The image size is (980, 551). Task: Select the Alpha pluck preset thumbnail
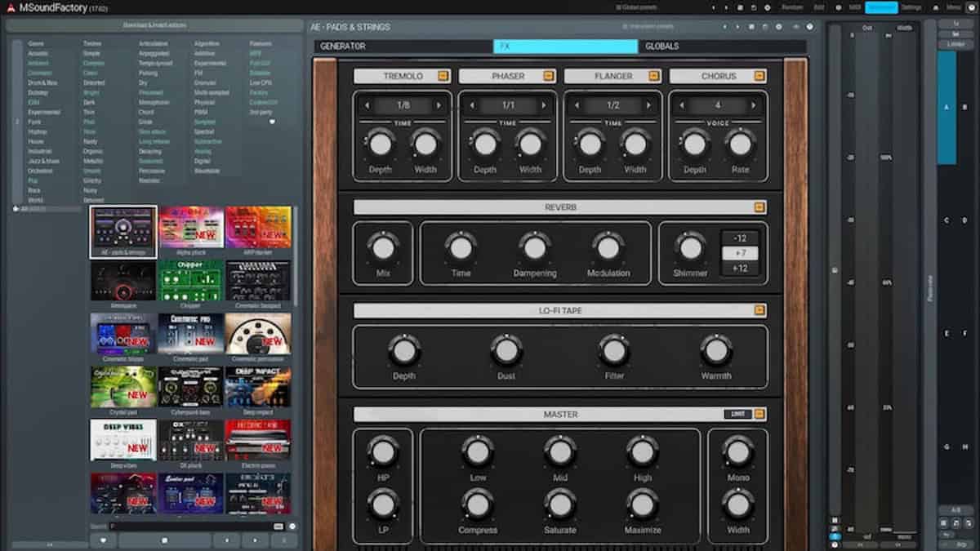click(x=191, y=229)
